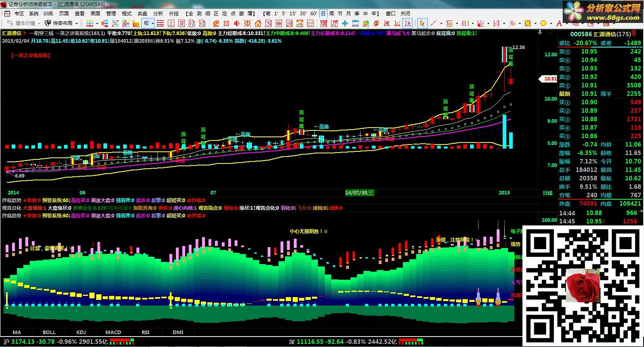Click the 簿 button in bracket group

[250, 13]
